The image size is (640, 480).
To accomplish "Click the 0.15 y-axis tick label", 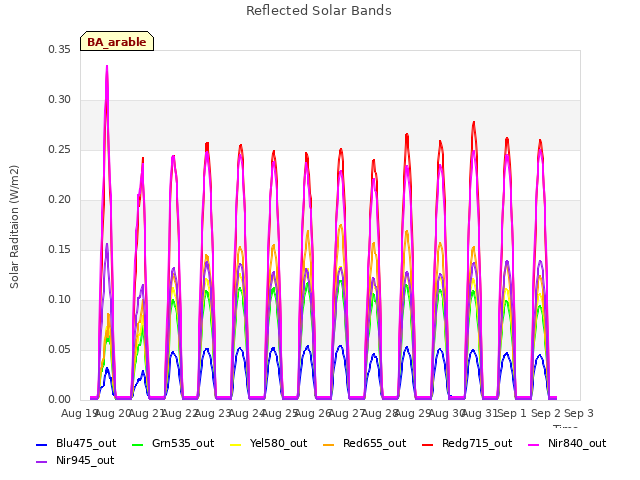I will (60, 250).
